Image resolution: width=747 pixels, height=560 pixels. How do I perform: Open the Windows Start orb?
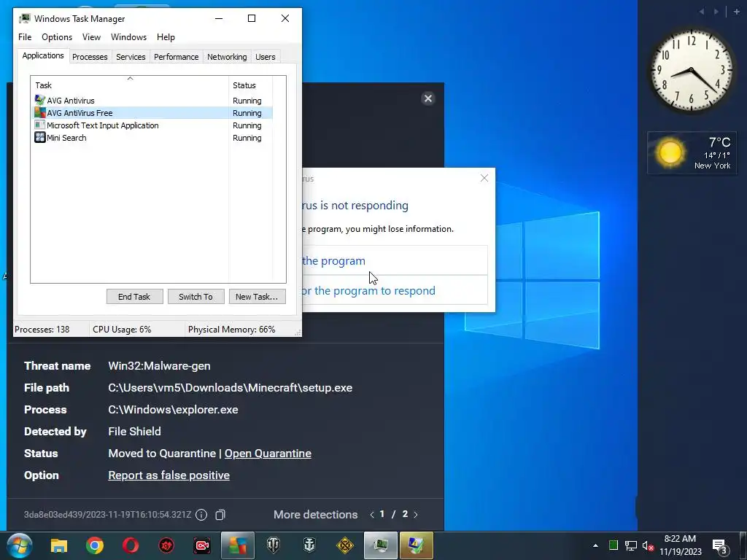(x=19, y=545)
